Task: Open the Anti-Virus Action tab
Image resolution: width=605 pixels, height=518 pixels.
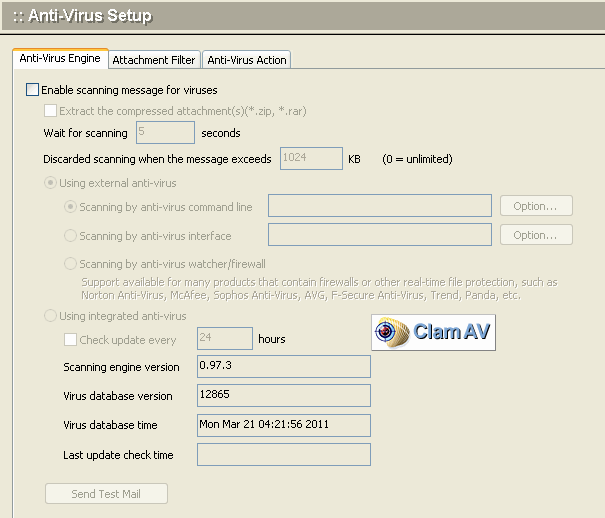Action: (x=246, y=60)
